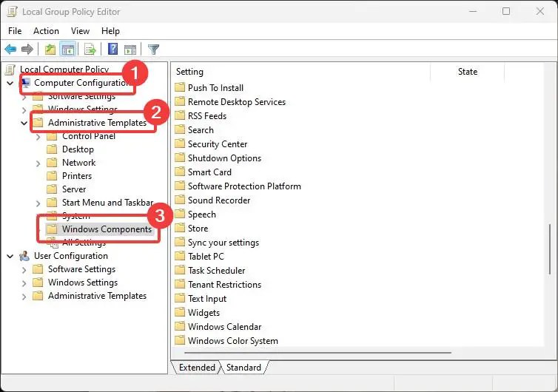Open the Action menu

click(x=47, y=31)
